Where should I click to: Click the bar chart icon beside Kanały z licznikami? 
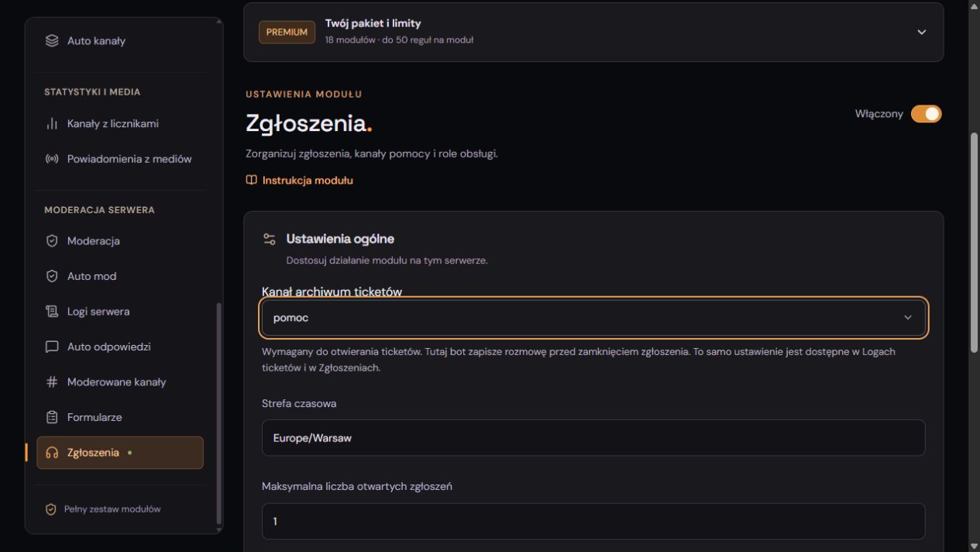(52, 124)
